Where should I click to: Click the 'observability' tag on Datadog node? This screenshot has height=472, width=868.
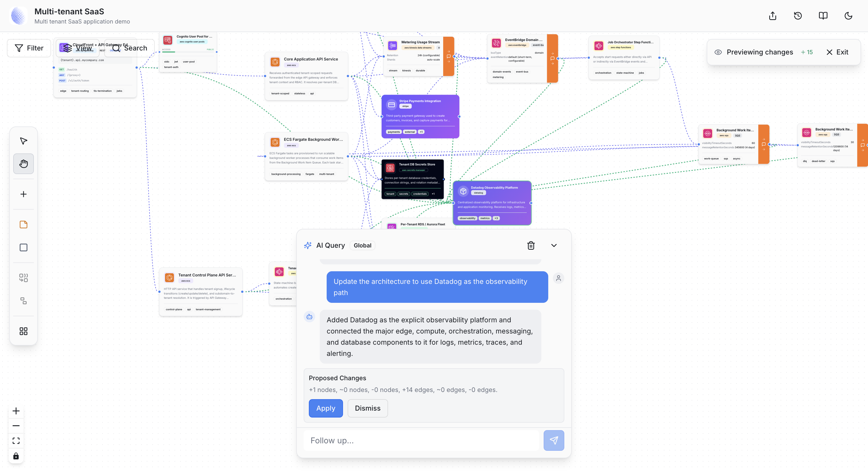(467, 218)
